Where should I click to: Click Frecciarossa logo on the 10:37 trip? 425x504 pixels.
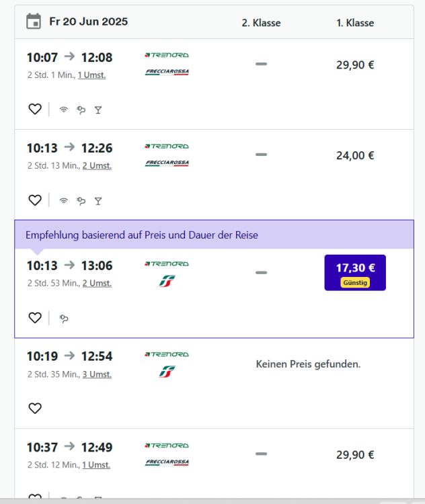[x=167, y=462]
